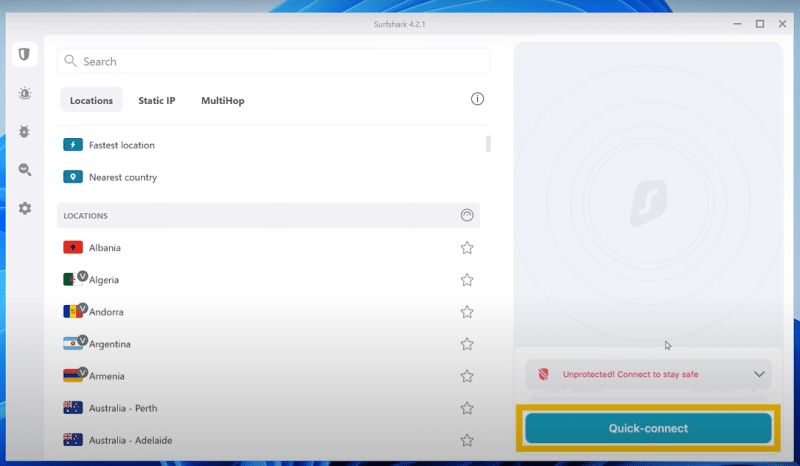Connect to Albania by its name
800x466 pixels.
pos(105,248)
